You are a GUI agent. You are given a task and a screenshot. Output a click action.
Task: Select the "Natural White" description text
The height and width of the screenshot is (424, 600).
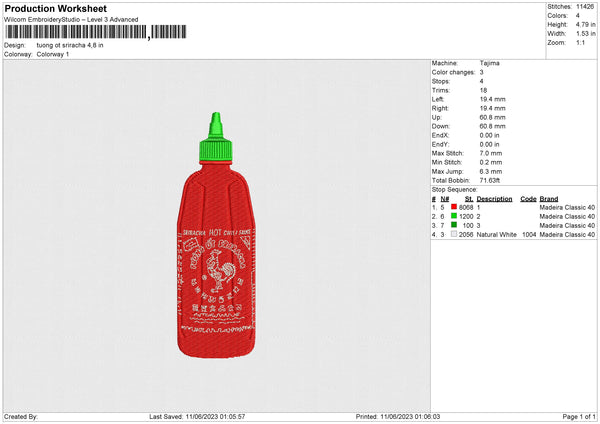496,235
